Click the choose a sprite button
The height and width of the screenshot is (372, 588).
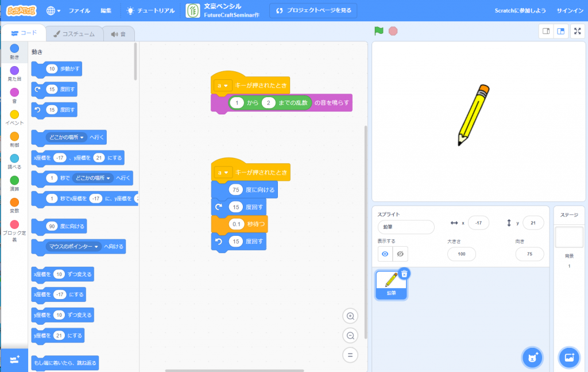[x=532, y=357]
